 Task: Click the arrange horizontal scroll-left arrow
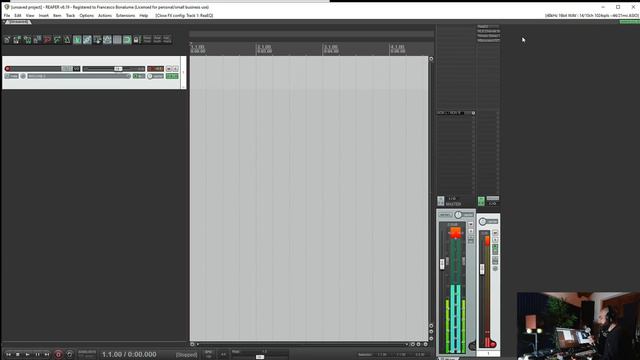198,344
